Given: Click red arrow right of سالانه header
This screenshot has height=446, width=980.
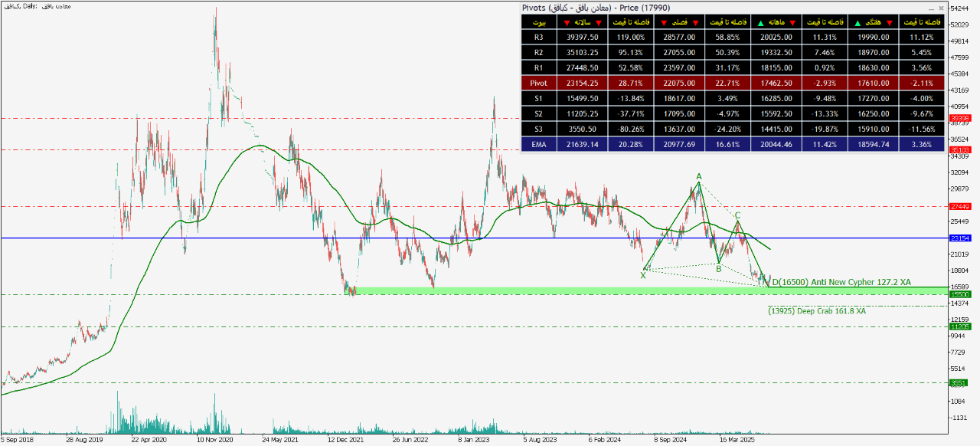Looking at the screenshot, I should pyautogui.click(x=599, y=23).
